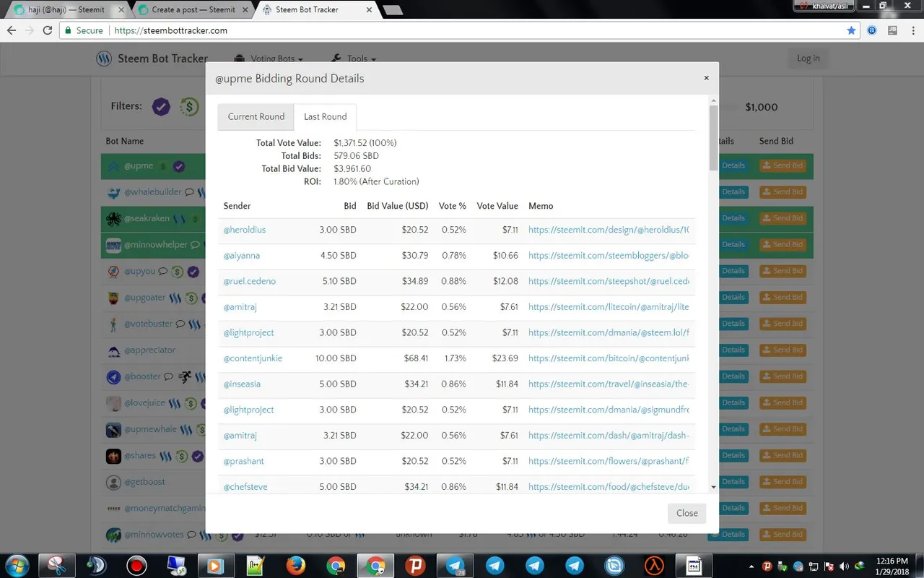This screenshot has width=924, height=578.
Task: Click the Steem Bot Tracker logo icon
Action: (104, 59)
